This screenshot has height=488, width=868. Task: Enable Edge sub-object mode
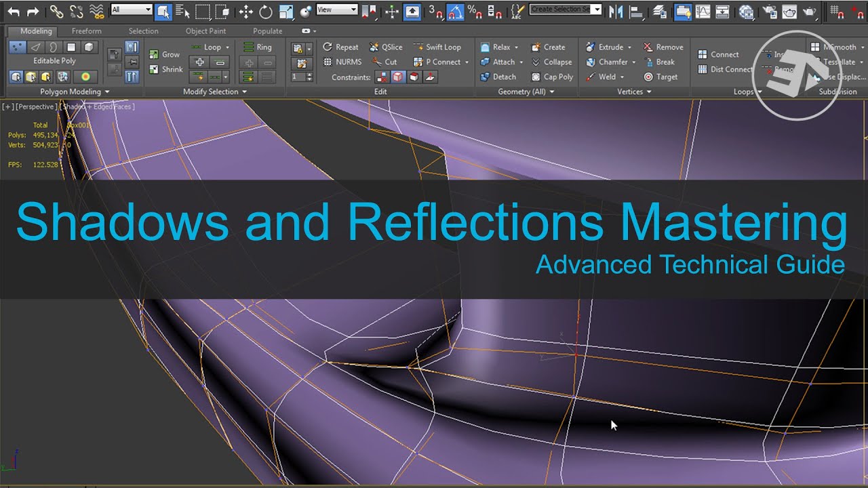(36, 47)
